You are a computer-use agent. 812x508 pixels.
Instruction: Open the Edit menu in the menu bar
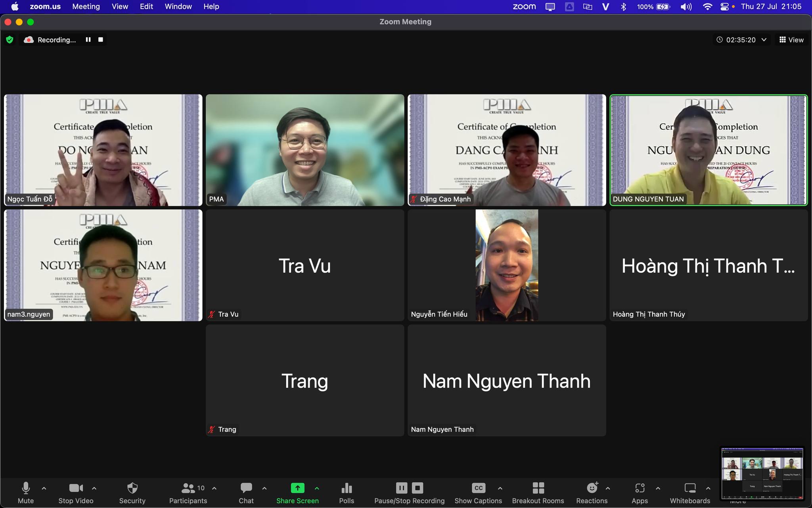(146, 6)
